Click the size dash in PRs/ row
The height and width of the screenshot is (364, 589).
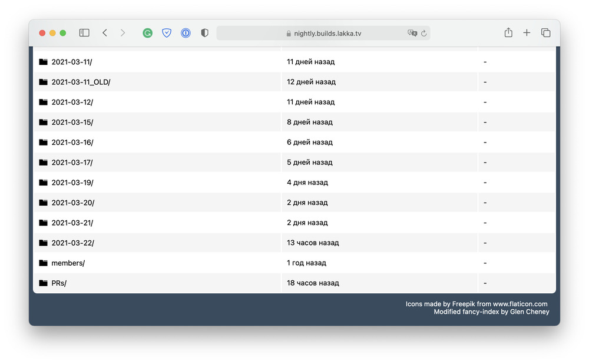(485, 283)
